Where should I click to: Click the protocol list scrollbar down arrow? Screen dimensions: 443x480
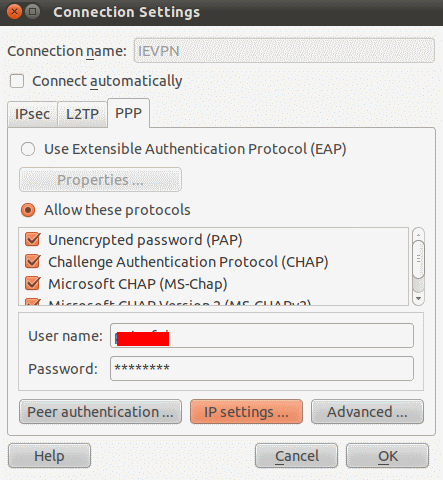click(419, 298)
